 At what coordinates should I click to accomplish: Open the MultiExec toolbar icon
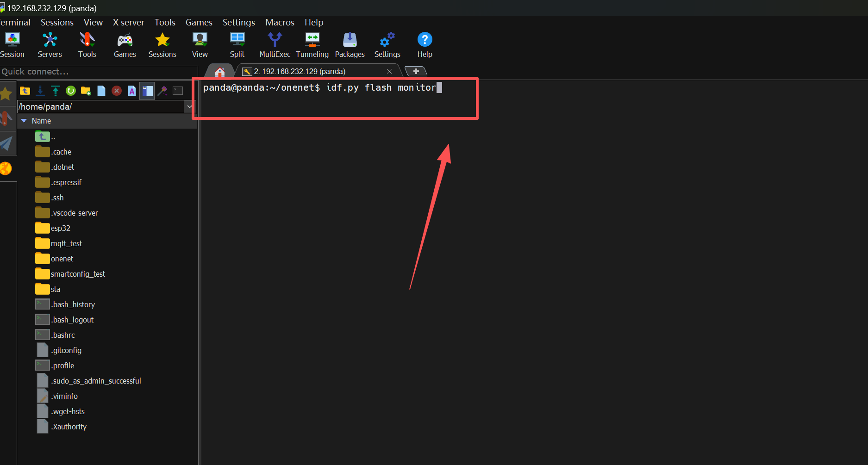pyautogui.click(x=275, y=45)
